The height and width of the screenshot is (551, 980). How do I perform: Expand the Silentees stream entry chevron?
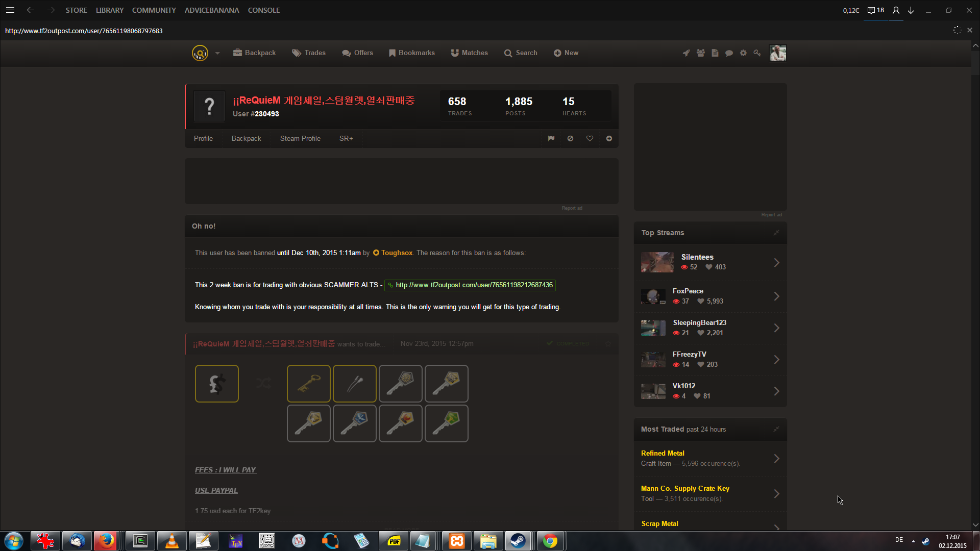(x=776, y=262)
